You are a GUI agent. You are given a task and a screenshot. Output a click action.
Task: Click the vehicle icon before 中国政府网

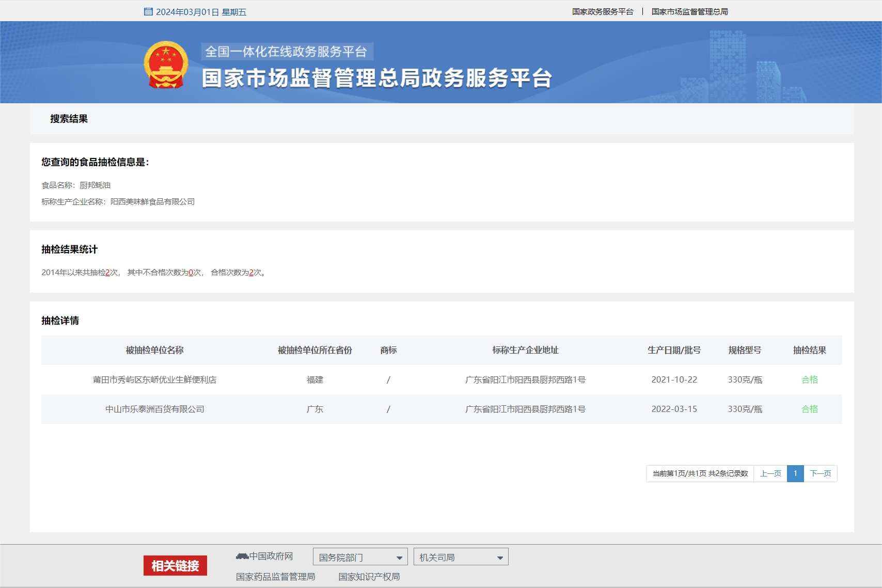[242, 555]
